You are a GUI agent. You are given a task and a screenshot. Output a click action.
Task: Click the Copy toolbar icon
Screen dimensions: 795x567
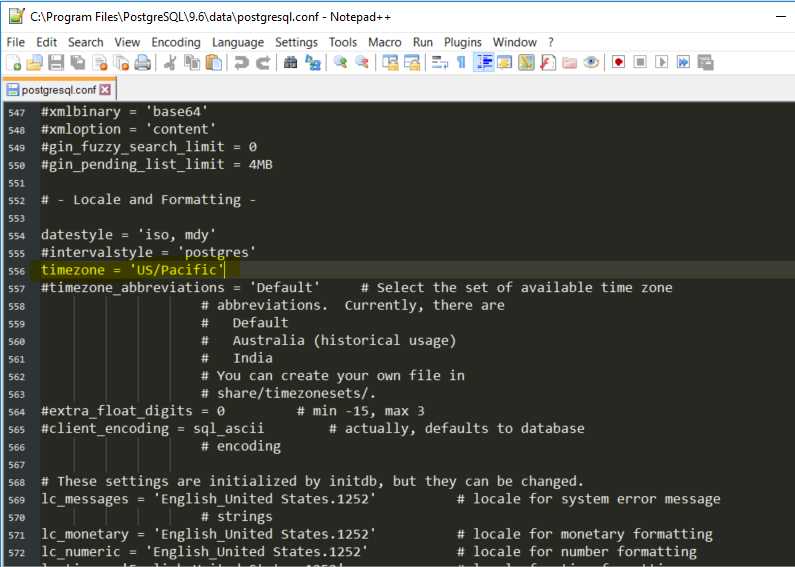192,62
